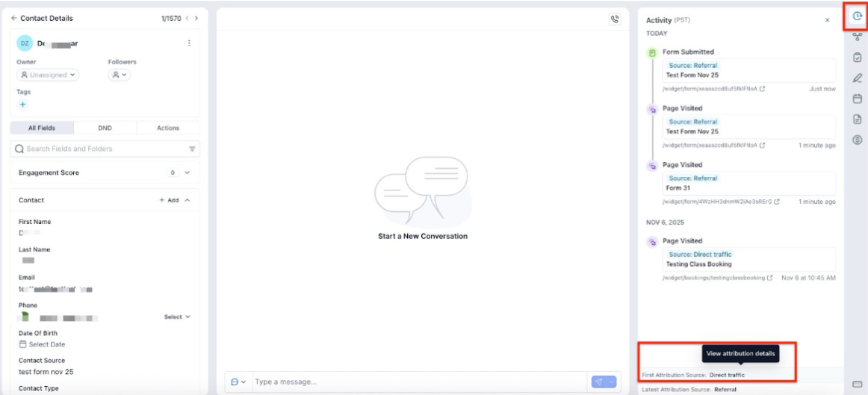Open the Date Of Birth Select Date picker
The width and height of the screenshot is (868, 395).
point(42,344)
